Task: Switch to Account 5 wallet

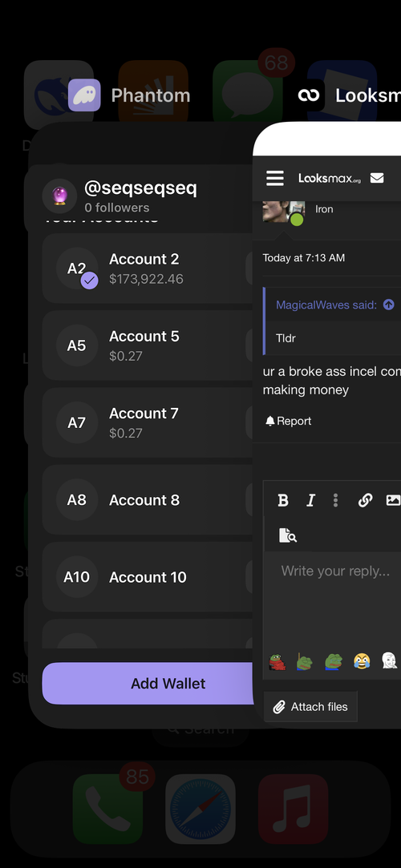Action: (148, 345)
